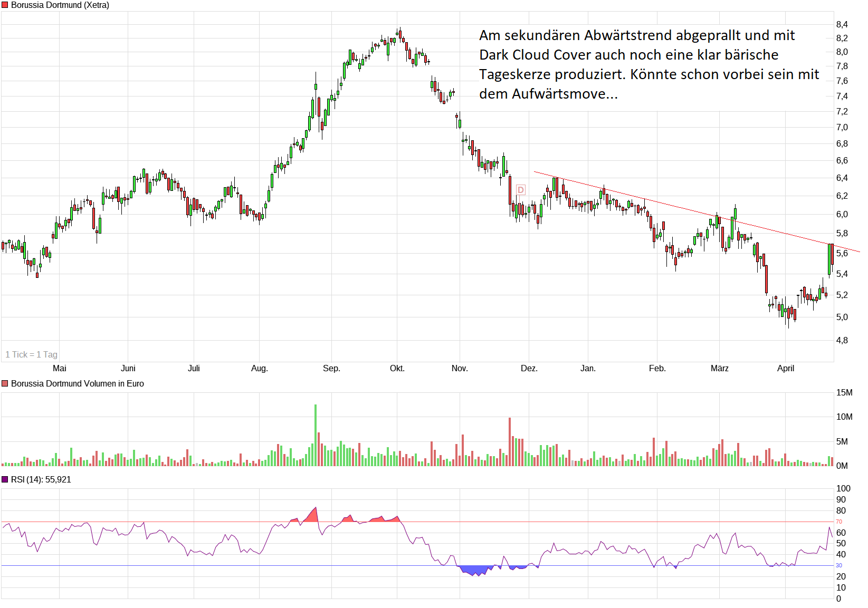Screen dimensions: 868x608
Task: Click the "5,0" price axis label
Action: tap(842, 317)
